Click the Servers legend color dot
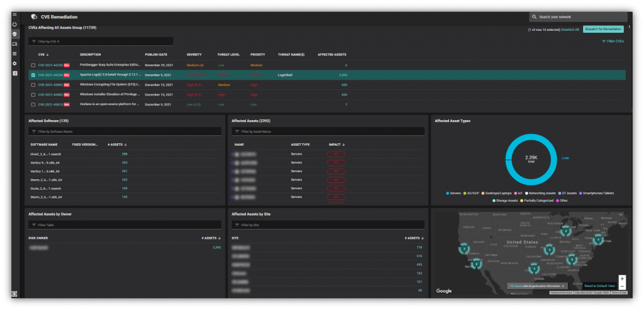 coord(447,192)
